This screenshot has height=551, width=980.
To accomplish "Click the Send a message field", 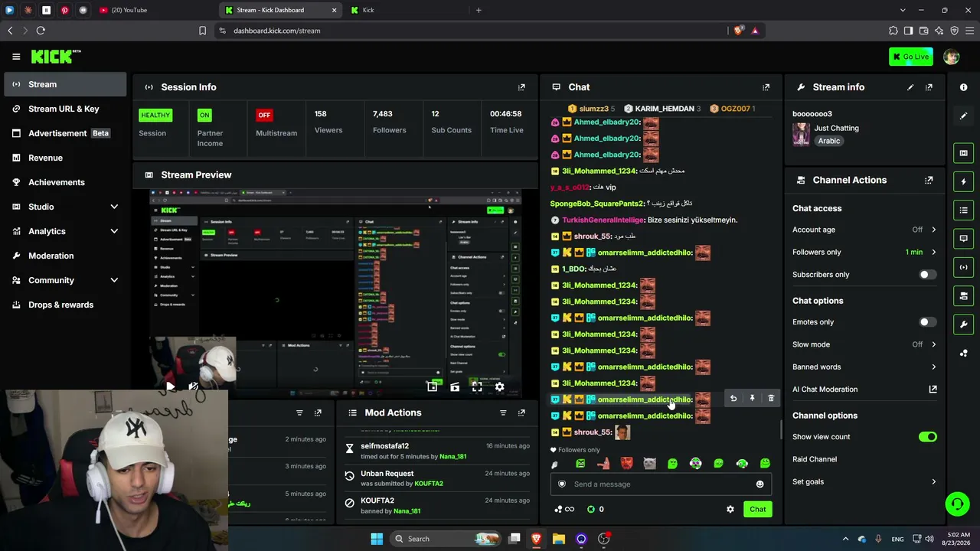I will (661, 484).
